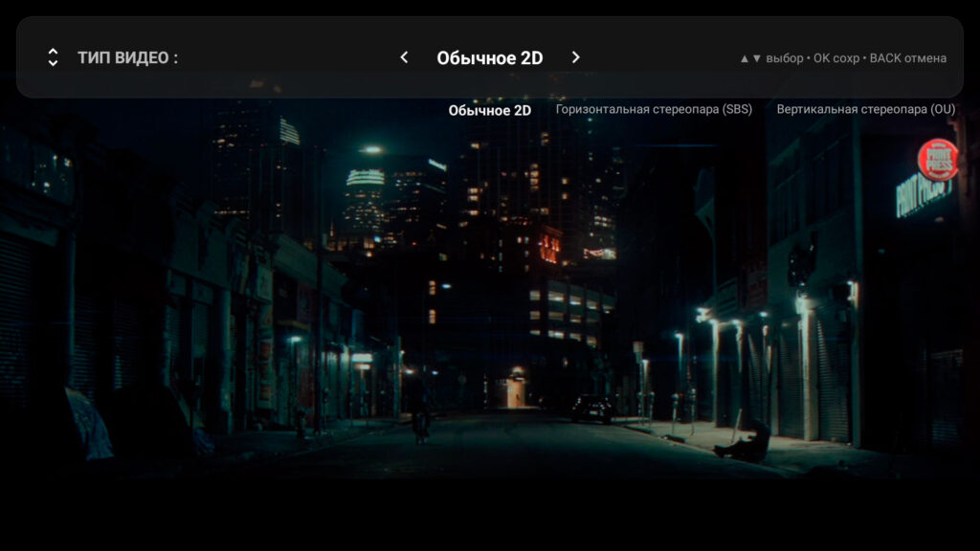Select the highlighted Обычное 2D list option
This screenshot has width=980, height=551.
(489, 110)
